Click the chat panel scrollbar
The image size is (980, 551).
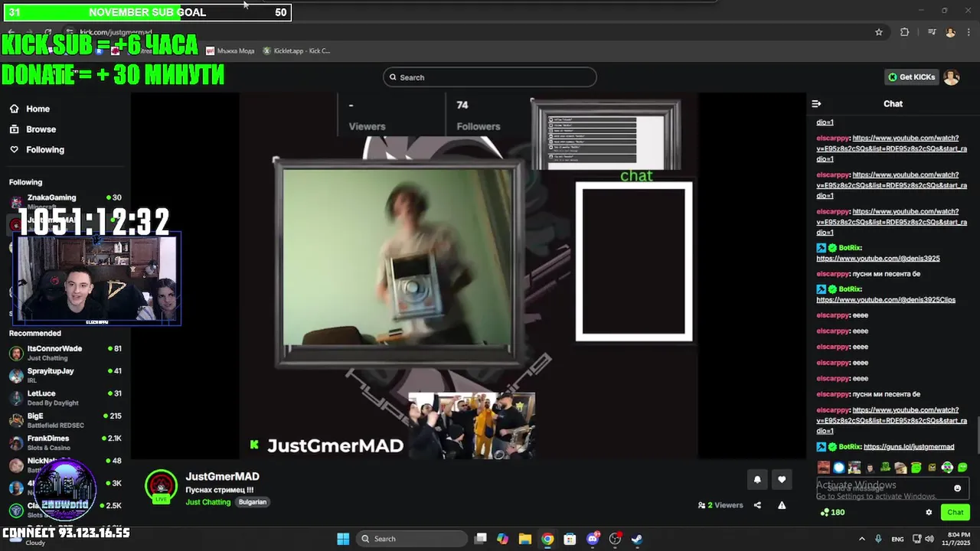click(x=977, y=435)
